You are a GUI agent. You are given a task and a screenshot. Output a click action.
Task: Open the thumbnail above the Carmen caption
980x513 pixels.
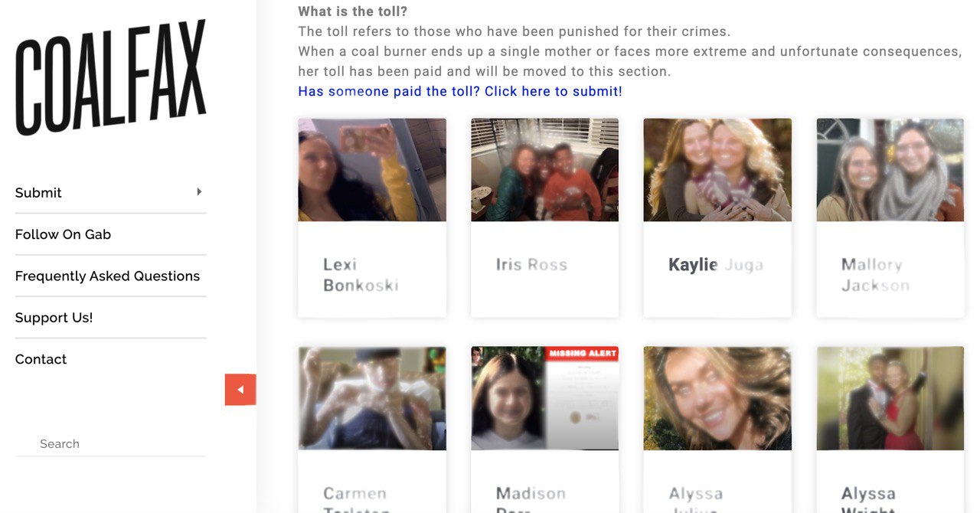point(372,399)
